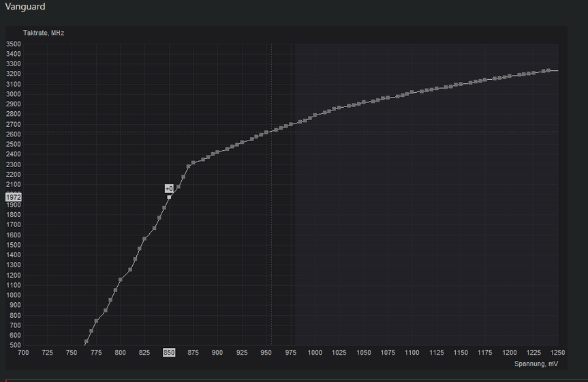The image size is (588, 382).
Task: Select the curve point at 1050 mV
Action: [363, 102]
